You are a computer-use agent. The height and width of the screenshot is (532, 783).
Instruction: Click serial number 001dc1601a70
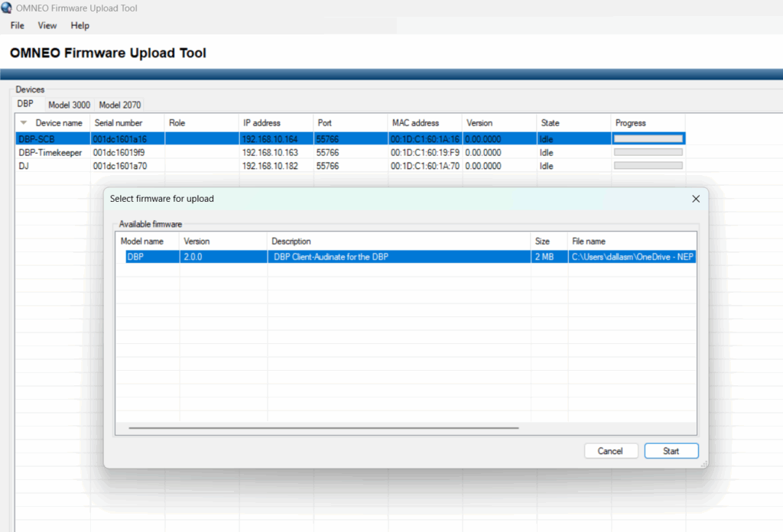120,166
